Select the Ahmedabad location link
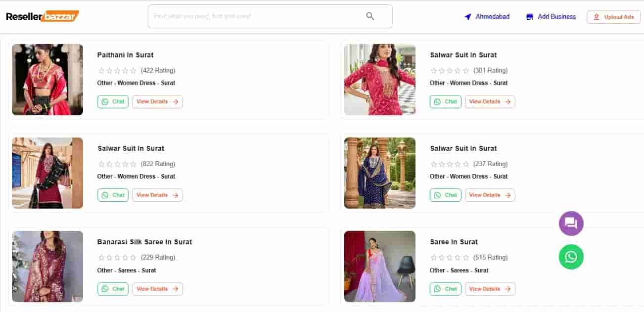Viewport: 644px width, 312px height. 492,17
